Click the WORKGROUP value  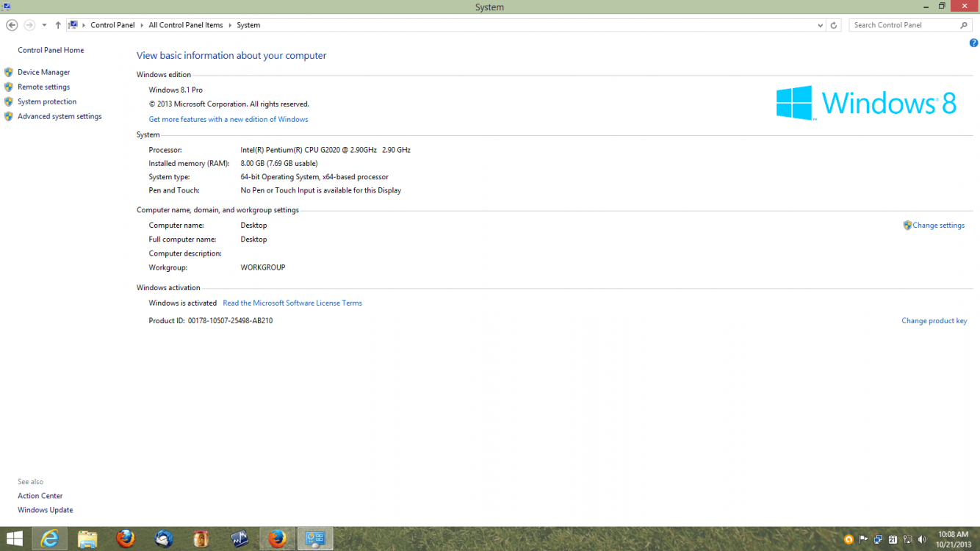click(x=263, y=267)
